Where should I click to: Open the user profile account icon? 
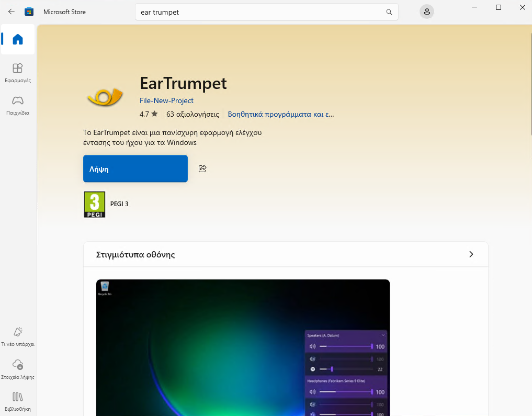click(x=427, y=12)
